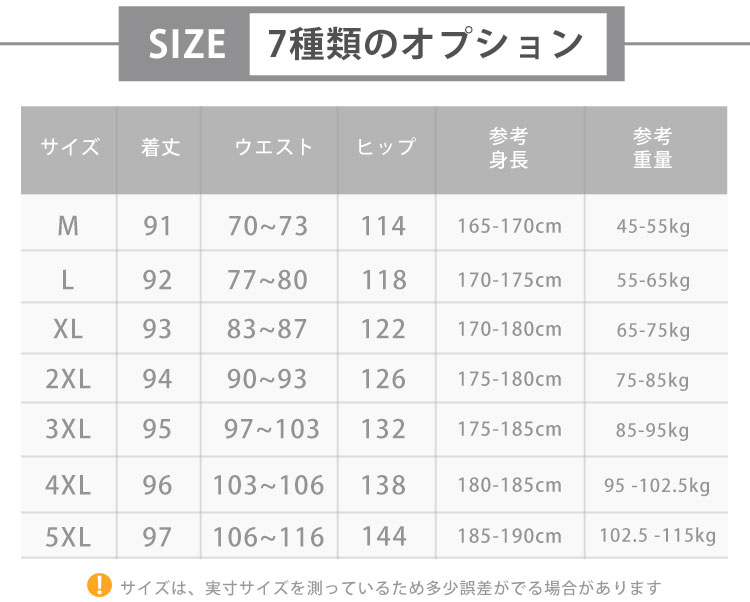This screenshot has width=750, height=602.
Task: Click the 165-170cm height cell
Action: (509, 226)
